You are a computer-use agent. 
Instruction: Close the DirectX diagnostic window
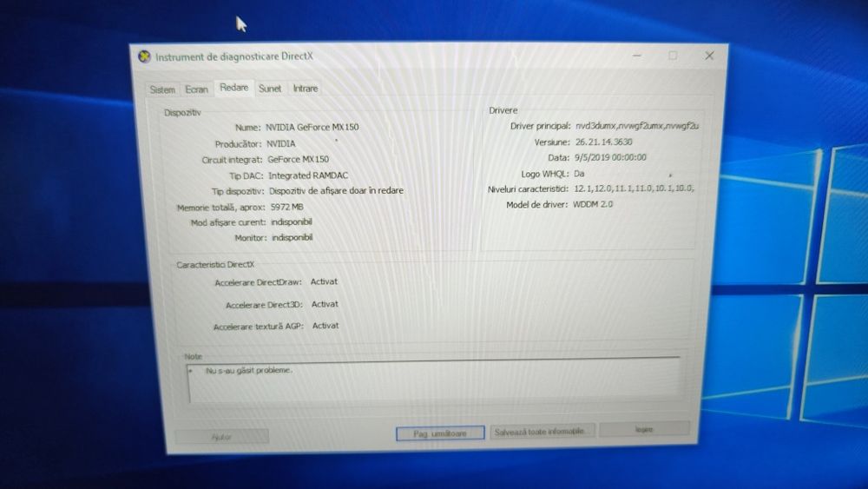[709, 56]
